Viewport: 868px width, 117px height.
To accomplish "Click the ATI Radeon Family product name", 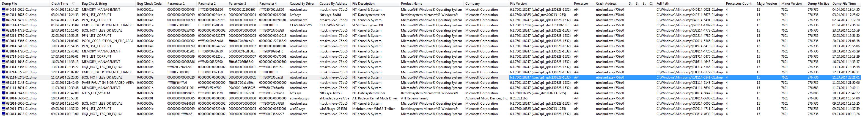I will 414,99.
